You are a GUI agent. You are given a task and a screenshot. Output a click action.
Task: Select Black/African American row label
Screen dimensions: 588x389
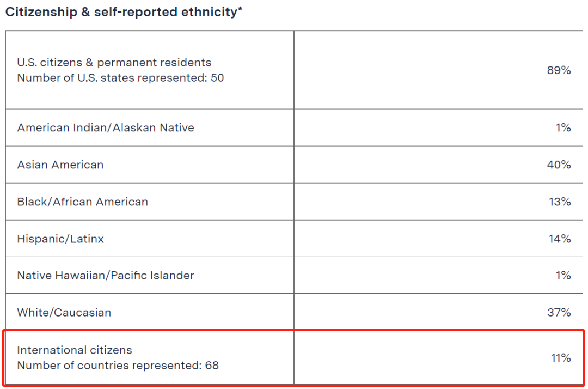[x=83, y=202]
